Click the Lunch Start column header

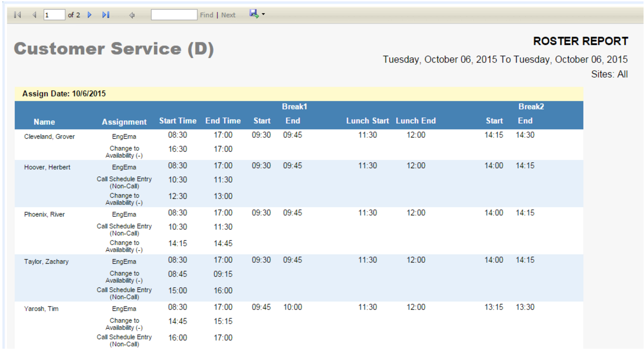pyautogui.click(x=368, y=121)
